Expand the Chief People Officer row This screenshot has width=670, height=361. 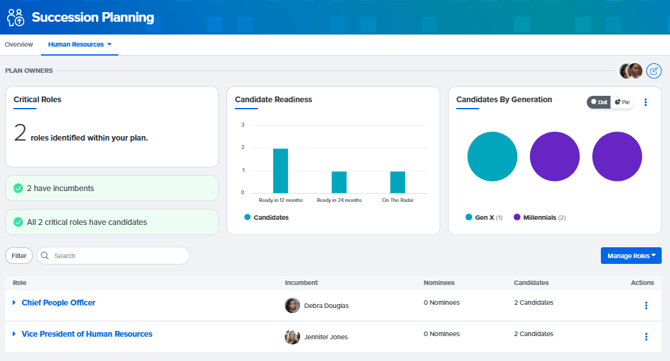point(14,302)
